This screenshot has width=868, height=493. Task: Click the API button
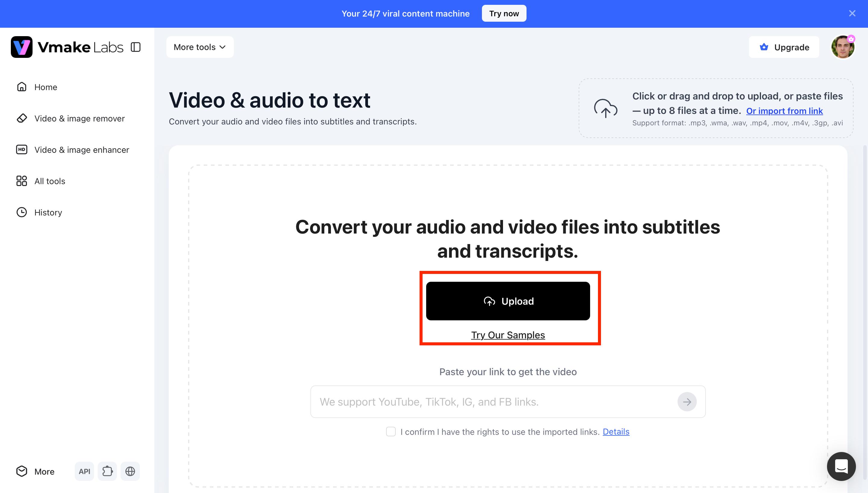[x=84, y=471]
